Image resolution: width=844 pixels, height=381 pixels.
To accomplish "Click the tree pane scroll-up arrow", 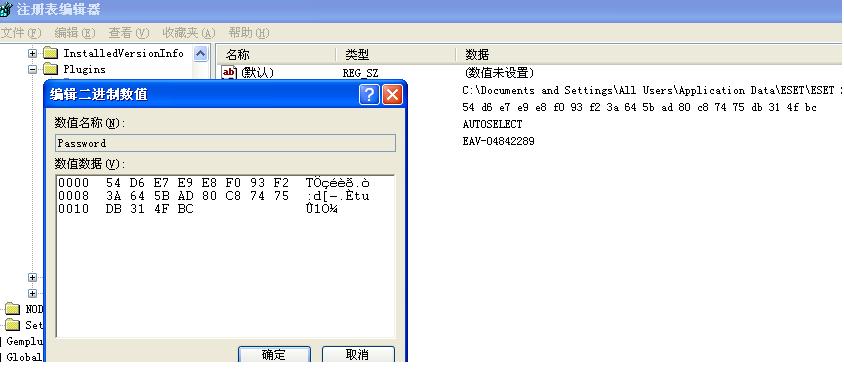I will tap(200, 53).
